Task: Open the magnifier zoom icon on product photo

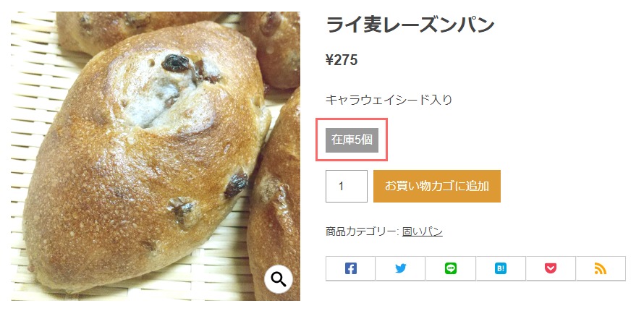Action: [x=279, y=279]
